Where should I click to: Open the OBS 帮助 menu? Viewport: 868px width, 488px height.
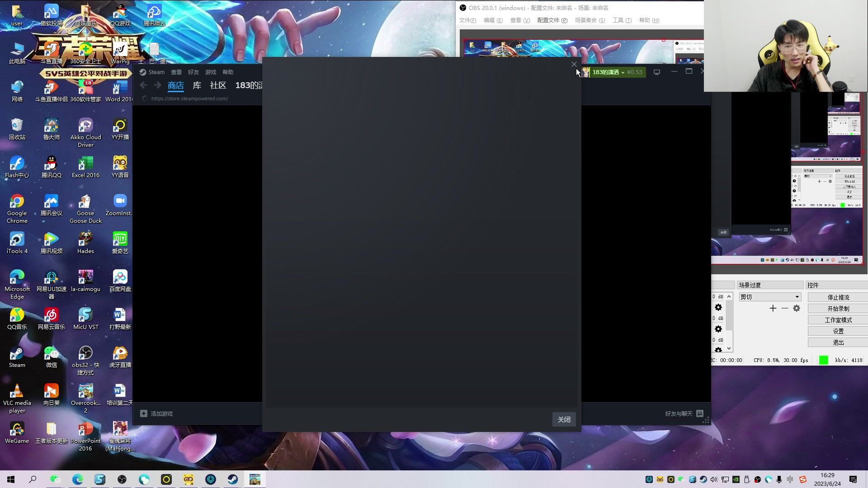[649, 20]
